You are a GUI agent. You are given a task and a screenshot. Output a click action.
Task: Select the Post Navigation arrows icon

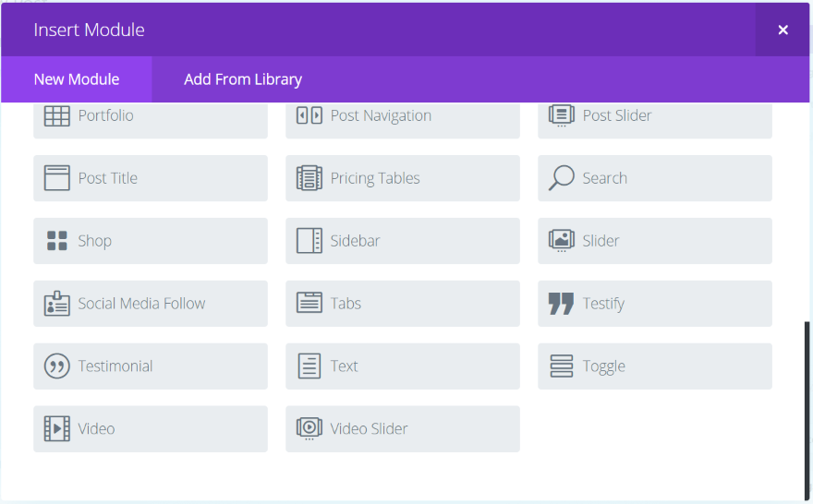pyautogui.click(x=309, y=115)
